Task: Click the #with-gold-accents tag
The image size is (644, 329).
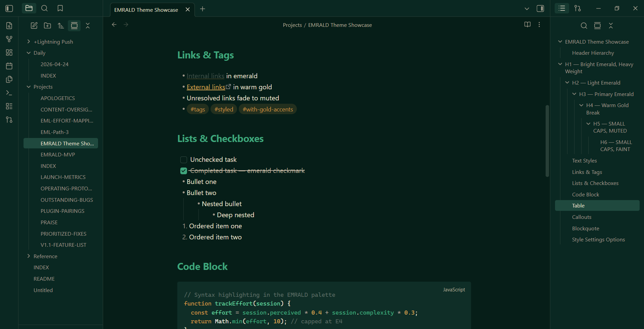Action: [268, 109]
